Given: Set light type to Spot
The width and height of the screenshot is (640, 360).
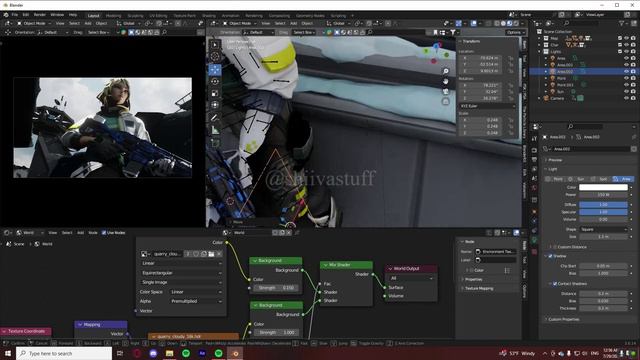Looking at the screenshot, I should [x=601, y=179].
